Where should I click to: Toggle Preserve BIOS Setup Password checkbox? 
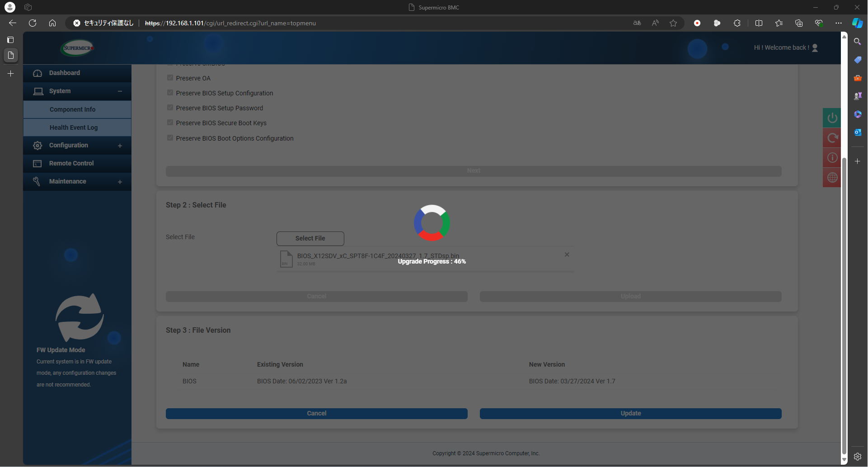pyautogui.click(x=170, y=108)
